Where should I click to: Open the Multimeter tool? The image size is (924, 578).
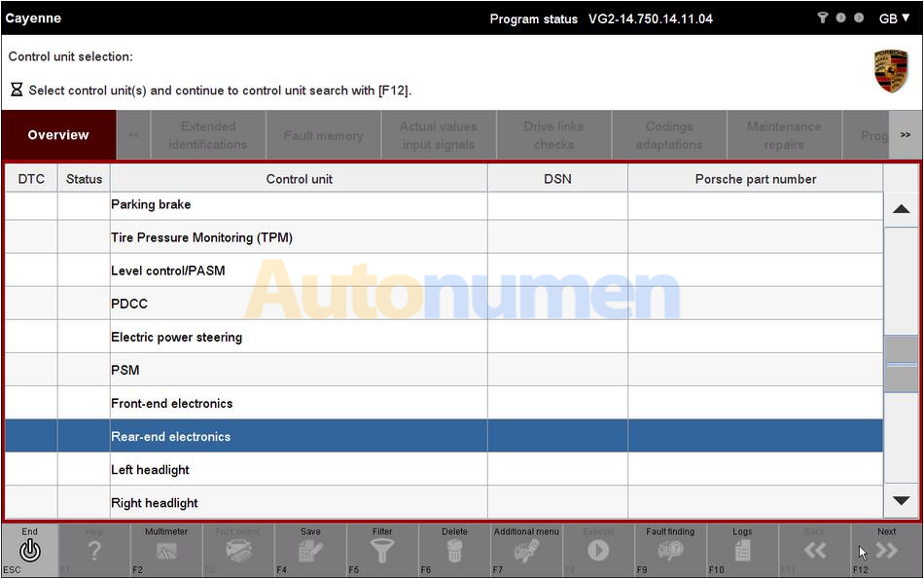click(x=166, y=551)
